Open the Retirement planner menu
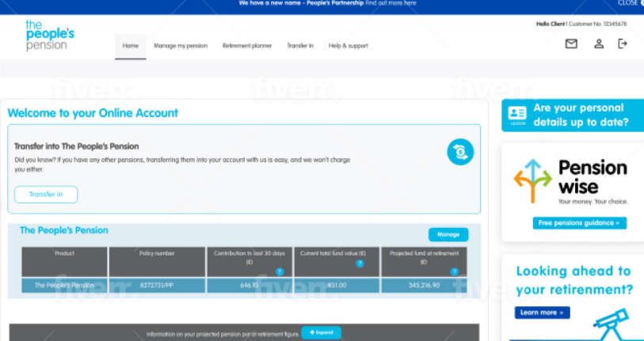 247,46
